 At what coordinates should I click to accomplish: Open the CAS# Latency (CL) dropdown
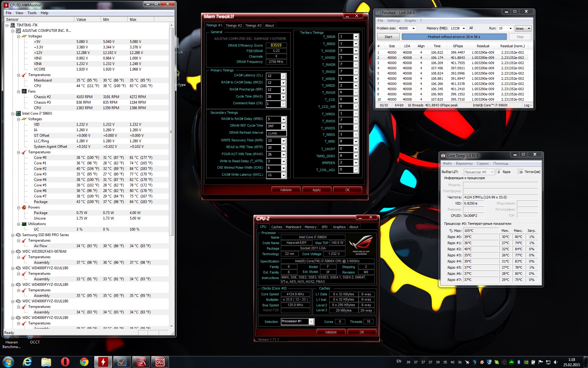pyautogui.click(x=283, y=76)
